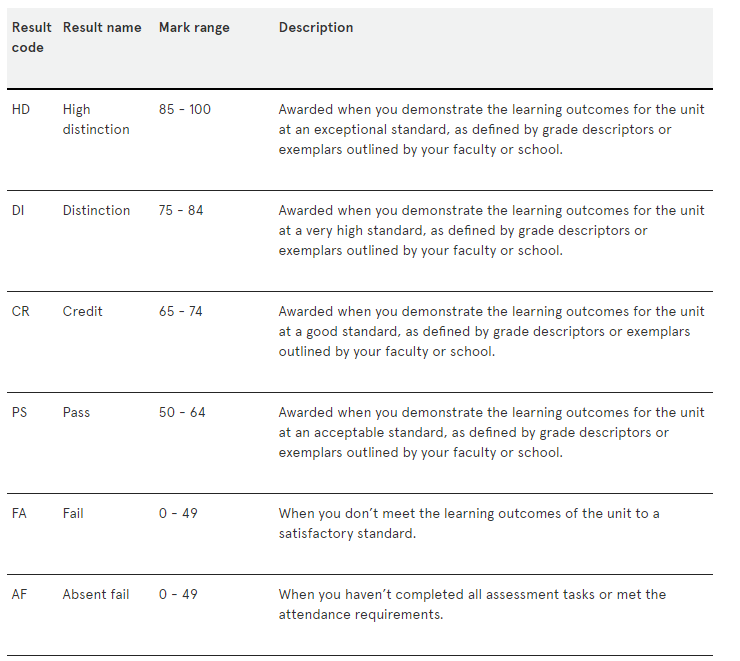Click the Absent fail description about attendance requirements
The width and height of the screenshot is (740, 661).
tap(472, 604)
